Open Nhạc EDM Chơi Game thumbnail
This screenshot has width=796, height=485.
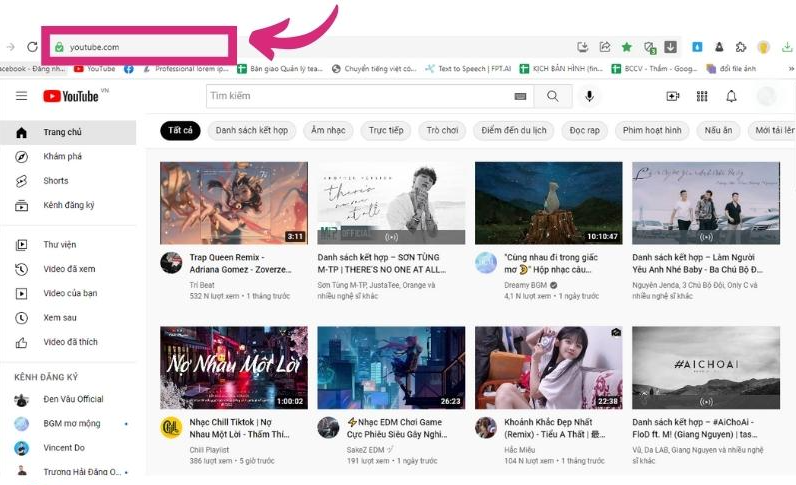(391, 368)
